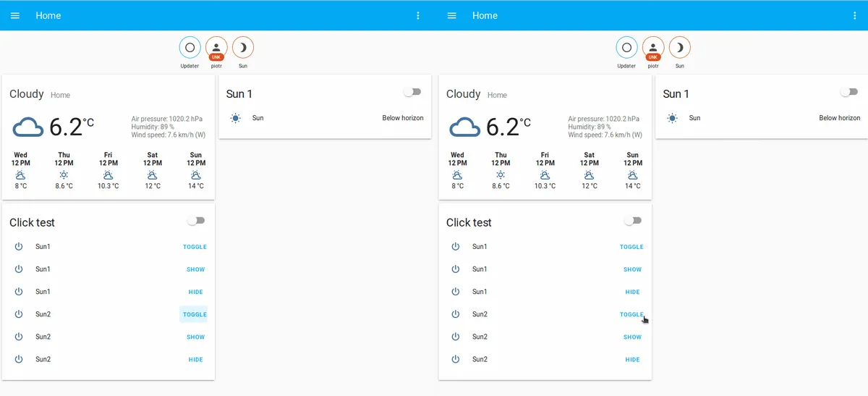
Task: Click 'Home' header title in left panel
Action: pos(48,15)
